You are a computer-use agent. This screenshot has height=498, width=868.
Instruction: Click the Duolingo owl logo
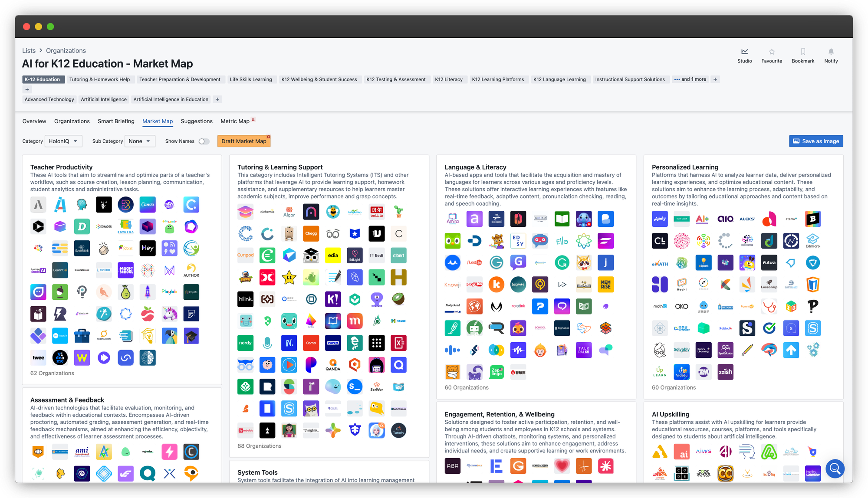(x=452, y=241)
